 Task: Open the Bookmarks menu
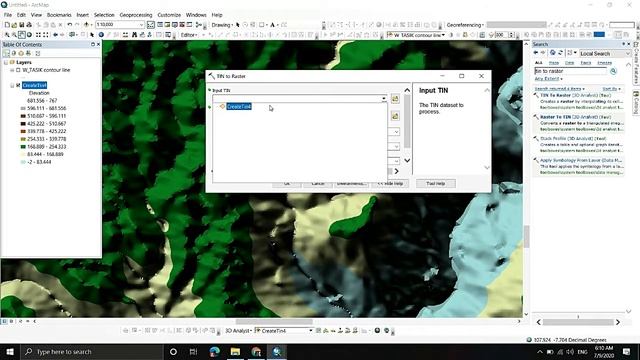[59, 15]
